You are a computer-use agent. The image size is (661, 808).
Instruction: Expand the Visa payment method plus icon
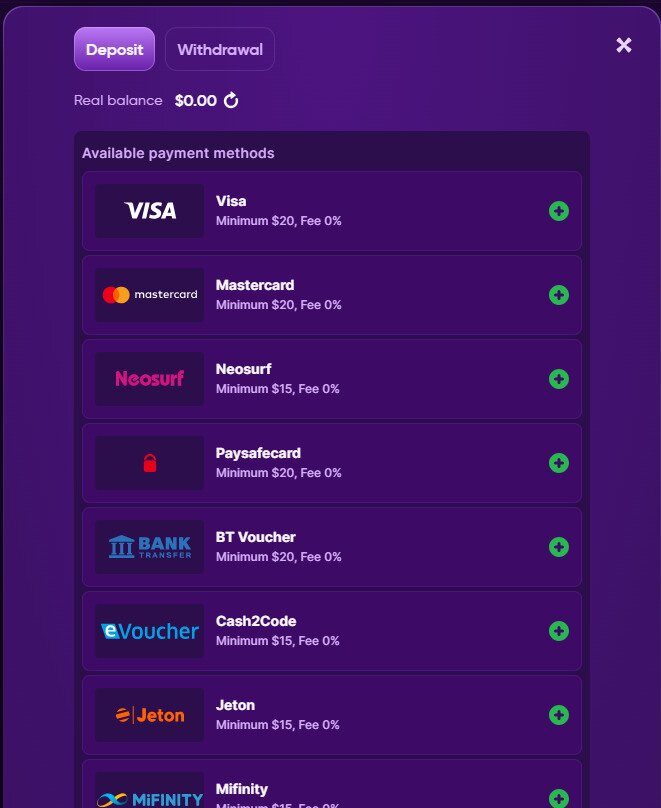(x=558, y=211)
